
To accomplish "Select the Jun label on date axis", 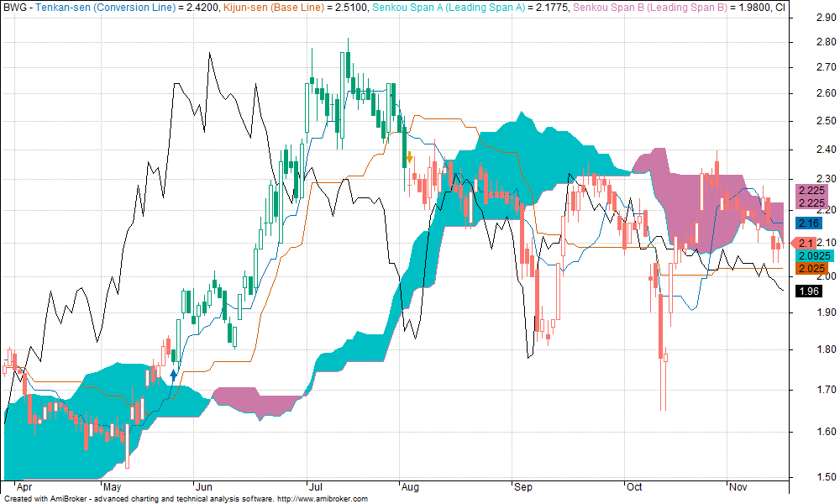I will coord(202,486).
